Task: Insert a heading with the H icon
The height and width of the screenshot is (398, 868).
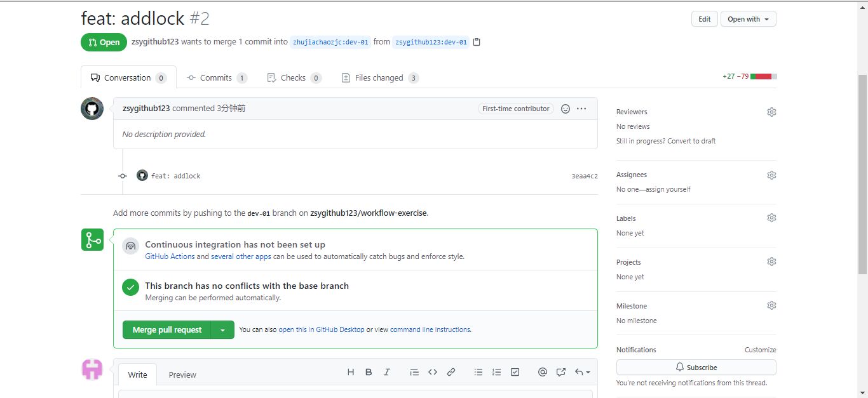Action: (350, 372)
